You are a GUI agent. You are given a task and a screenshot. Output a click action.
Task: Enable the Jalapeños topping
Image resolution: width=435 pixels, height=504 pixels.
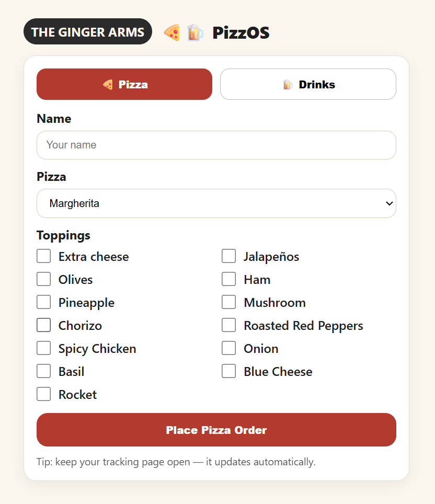(229, 256)
